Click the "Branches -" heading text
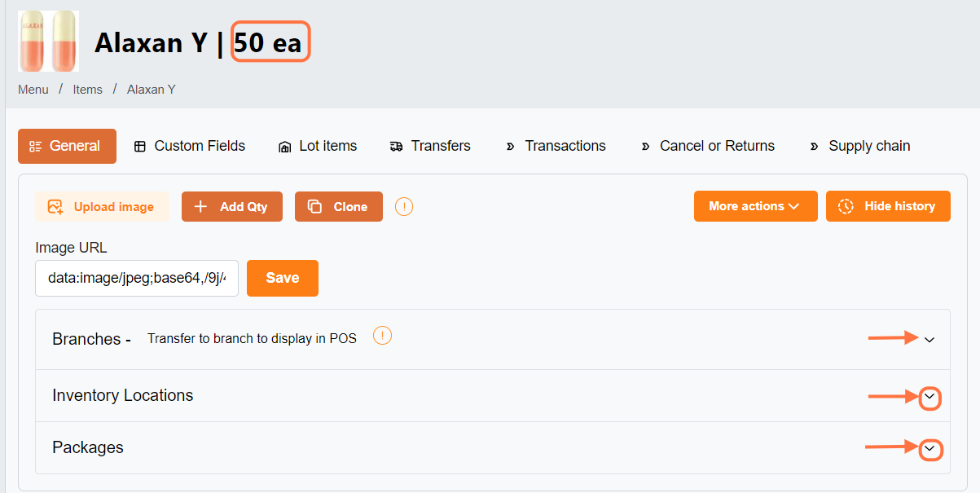This screenshot has height=493, width=980. point(91,339)
